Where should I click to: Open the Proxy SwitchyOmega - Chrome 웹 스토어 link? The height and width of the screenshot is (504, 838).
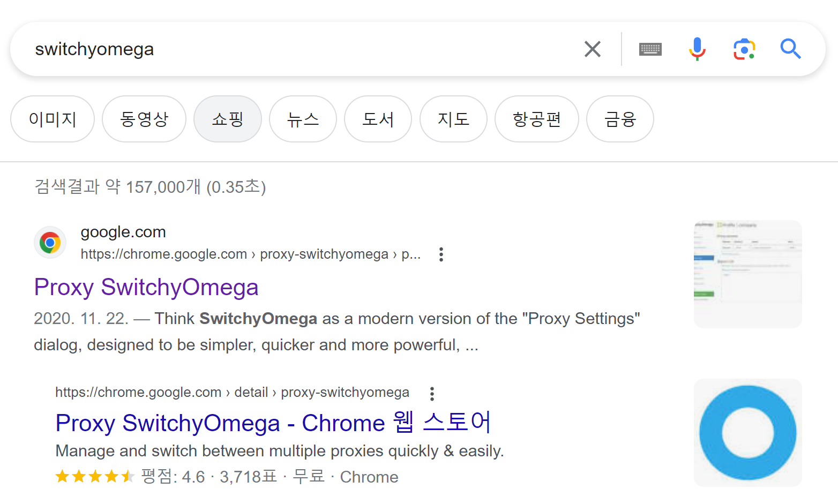point(273,423)
